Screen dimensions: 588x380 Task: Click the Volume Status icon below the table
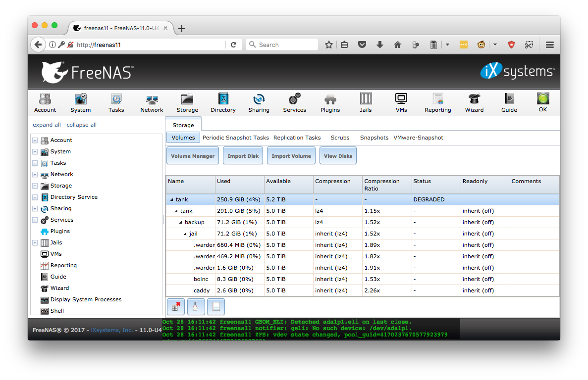click(x=216, y=307)
